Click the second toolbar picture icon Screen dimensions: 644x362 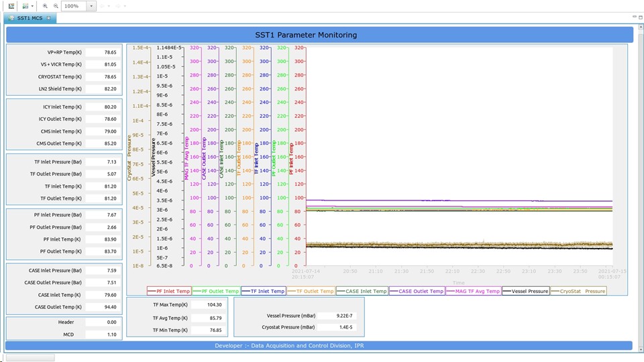25,6
